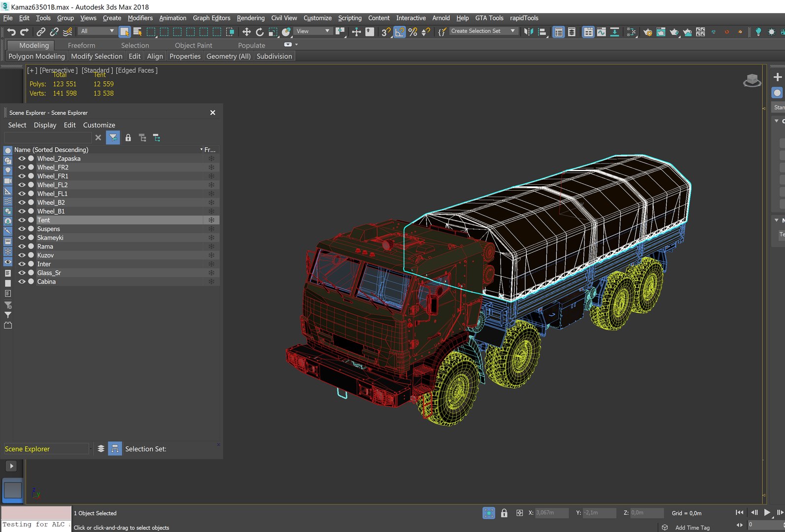Open Select by Name dialog icon
This screenshot has height=532, width=785.
click(137, 32)
